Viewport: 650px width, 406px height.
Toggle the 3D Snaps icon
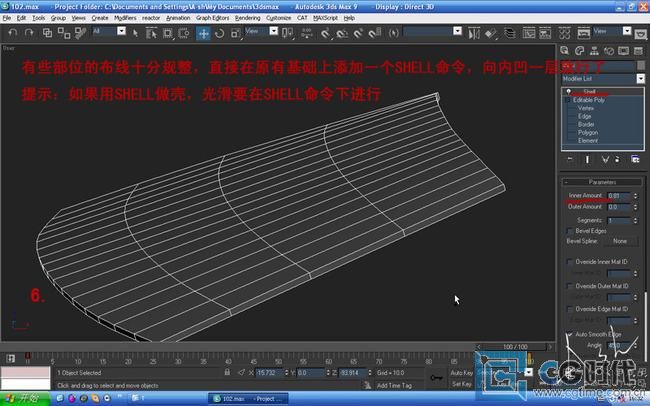coord(326,33)
